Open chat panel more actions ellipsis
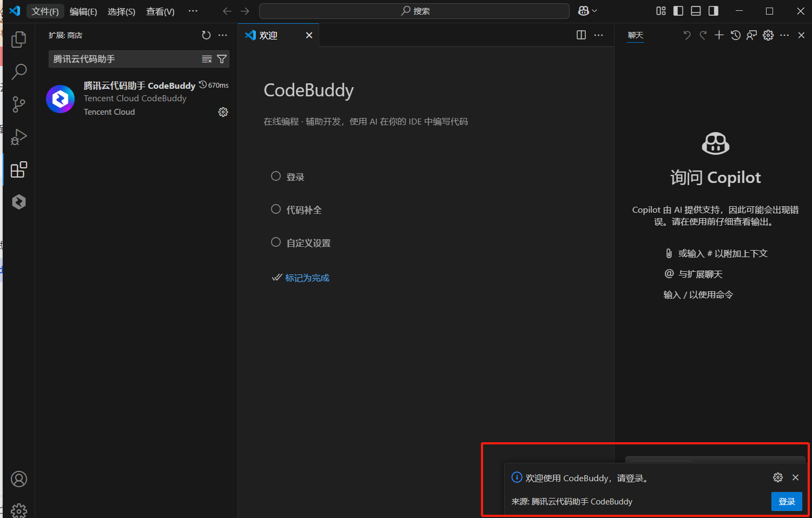 click(785, 35)
